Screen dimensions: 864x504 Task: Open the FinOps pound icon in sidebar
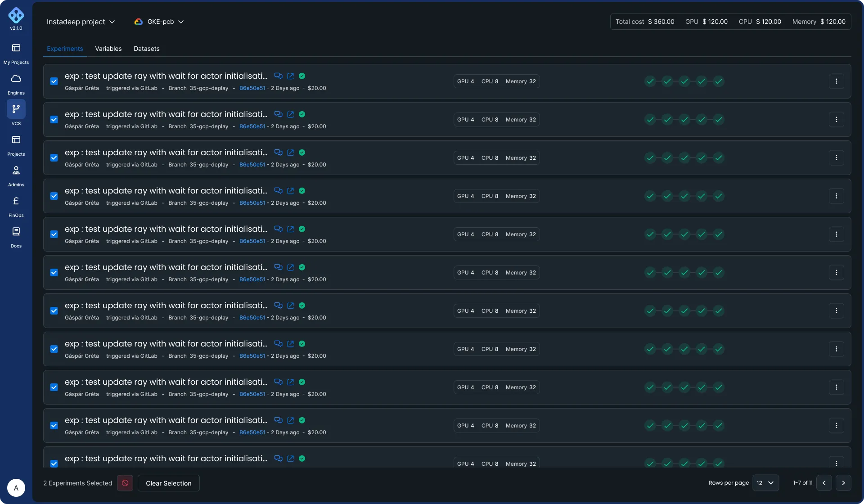(16, 201)
